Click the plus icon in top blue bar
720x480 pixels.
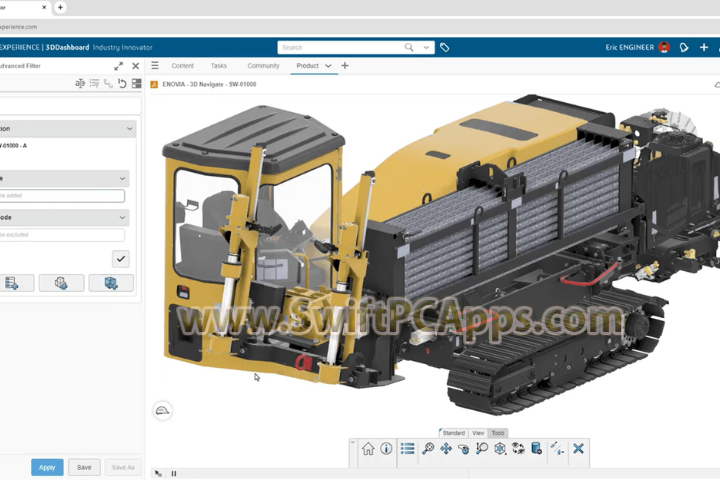(704, 47)
